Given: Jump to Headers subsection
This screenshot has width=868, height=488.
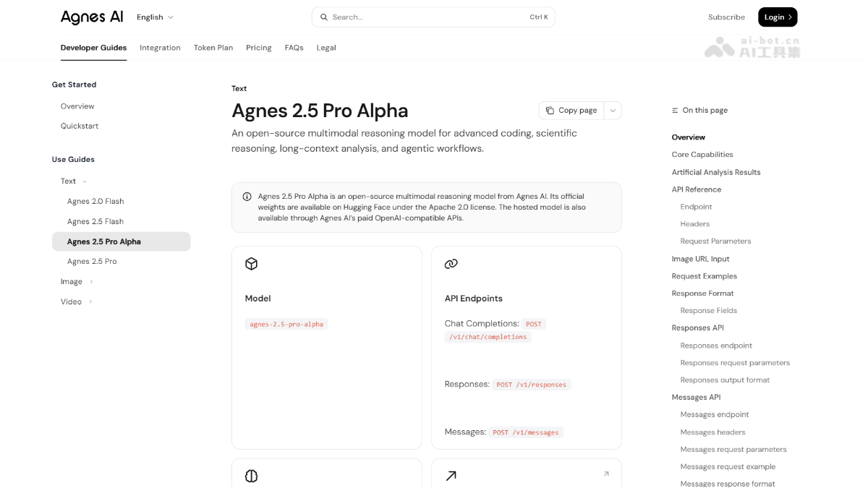Looking at the screenshot, I should point(694,224).
